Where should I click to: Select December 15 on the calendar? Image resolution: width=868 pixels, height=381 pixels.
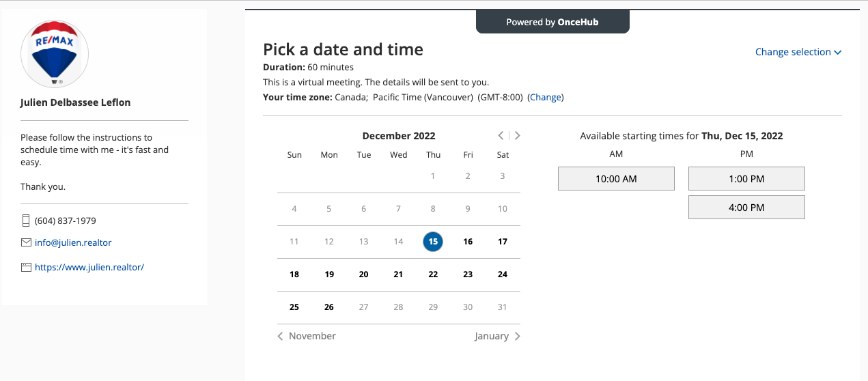433,241
